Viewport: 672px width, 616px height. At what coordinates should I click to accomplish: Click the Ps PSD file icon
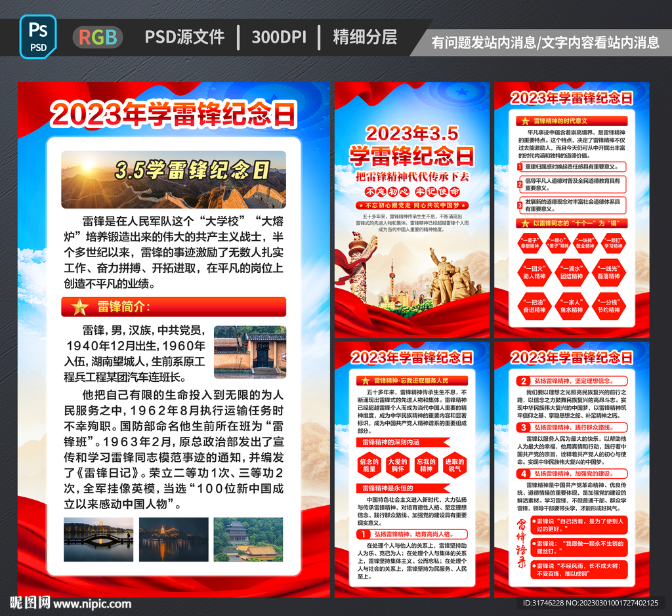pyautogui.click(x=38, y=37)
